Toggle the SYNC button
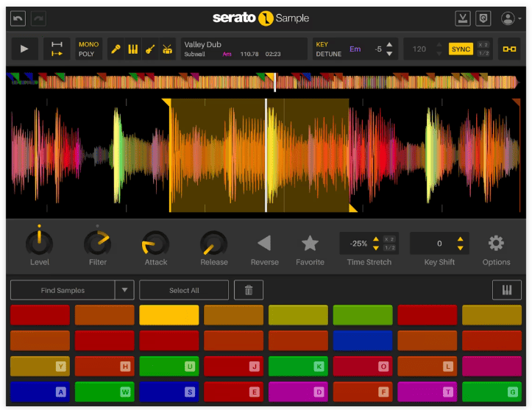Image resolution: width=532 pixels, height=410 pixels. click(461, 49)
